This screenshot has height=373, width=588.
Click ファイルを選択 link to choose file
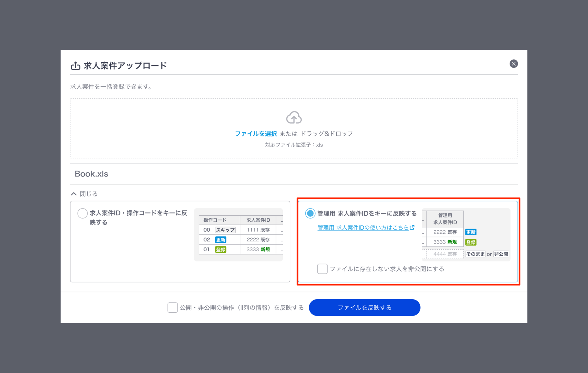click(256, 134)
